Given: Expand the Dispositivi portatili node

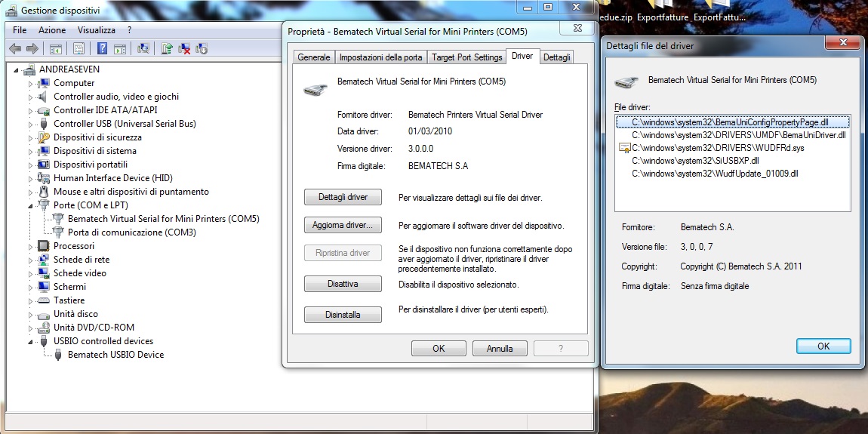Looking at the screenshot, I should (31, 165).
